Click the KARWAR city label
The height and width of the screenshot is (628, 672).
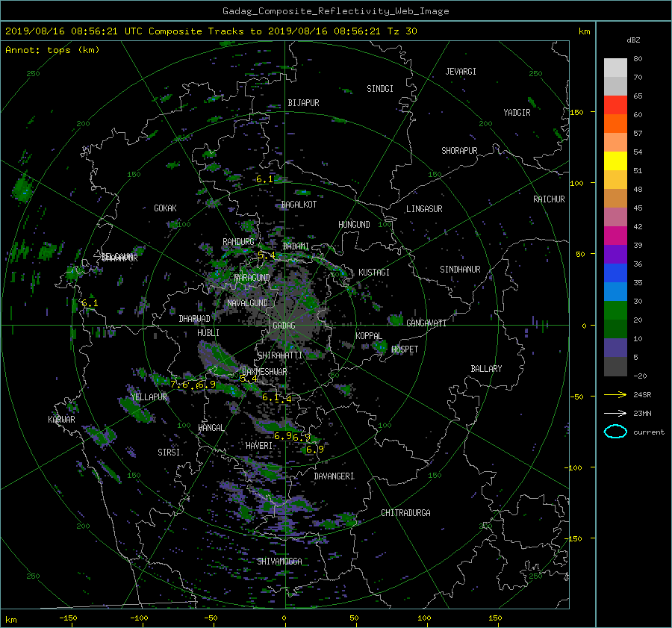[61, 420]
